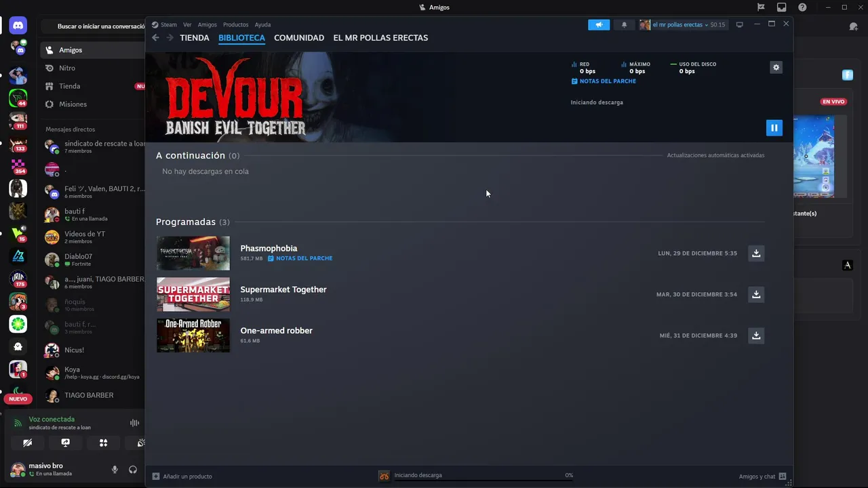
Task: Click the Iniciando descarga game icon in footer
Action: [384, 476]
